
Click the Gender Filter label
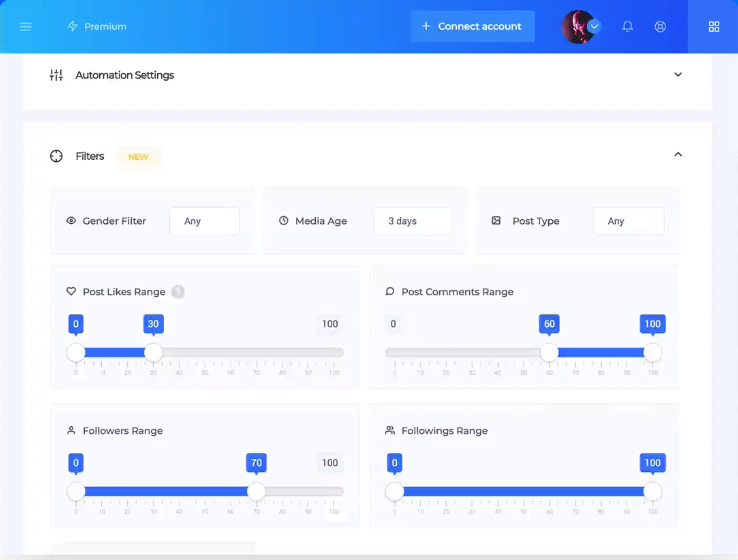(114, 221)
